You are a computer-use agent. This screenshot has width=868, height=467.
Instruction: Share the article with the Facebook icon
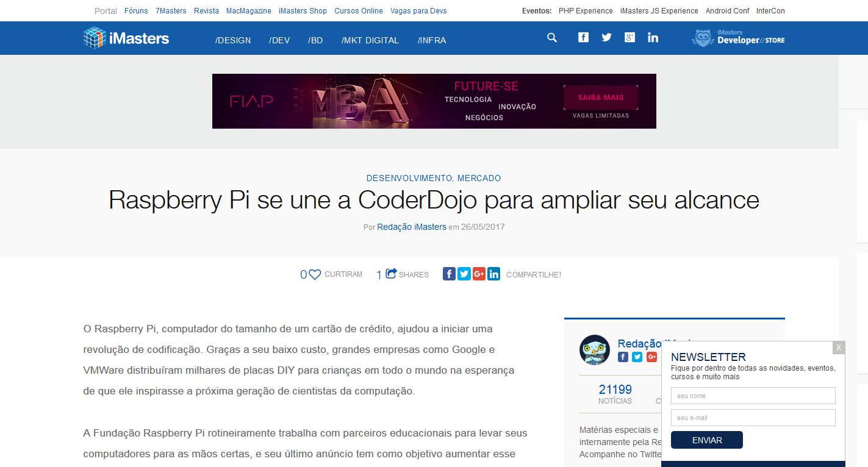(x=449, y=274)
